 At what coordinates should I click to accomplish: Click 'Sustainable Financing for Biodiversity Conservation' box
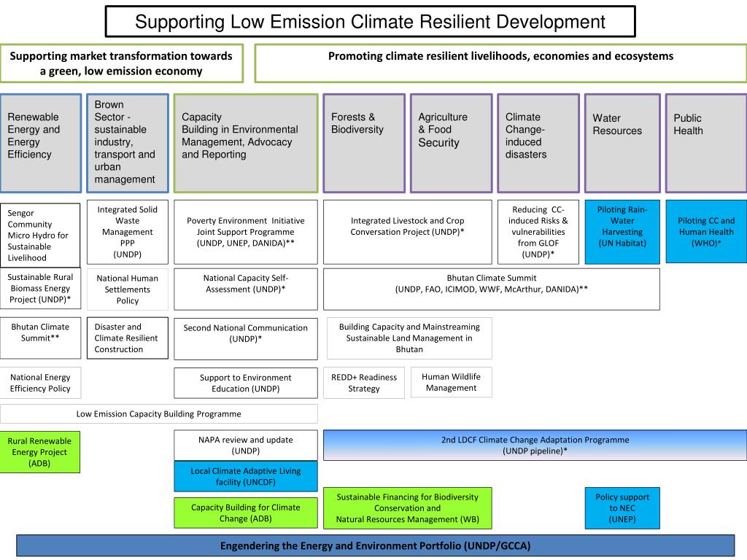click(407, 508)
